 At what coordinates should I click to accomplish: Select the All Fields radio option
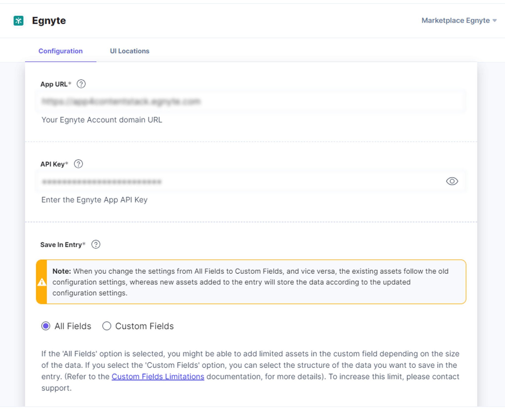click(46, 326)
